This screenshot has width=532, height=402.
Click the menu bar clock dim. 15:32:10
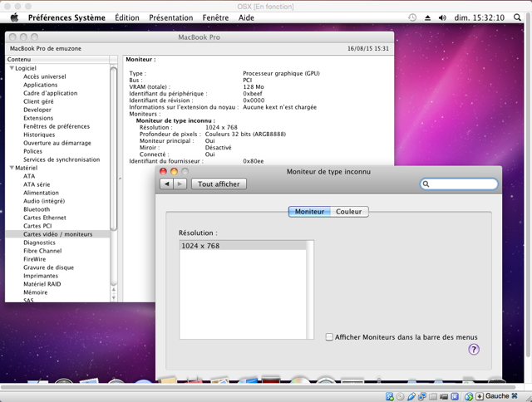[479, 17]
